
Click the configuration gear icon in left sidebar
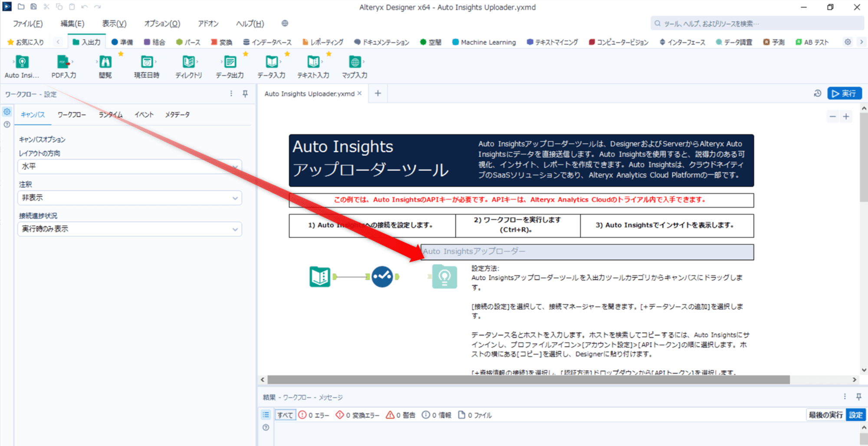click(7, 112)
